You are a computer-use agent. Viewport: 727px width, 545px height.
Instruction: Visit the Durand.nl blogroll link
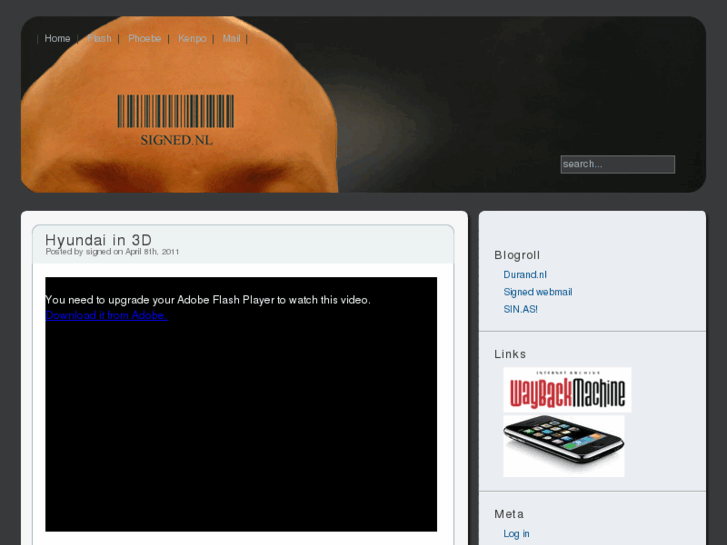[525, 275]
